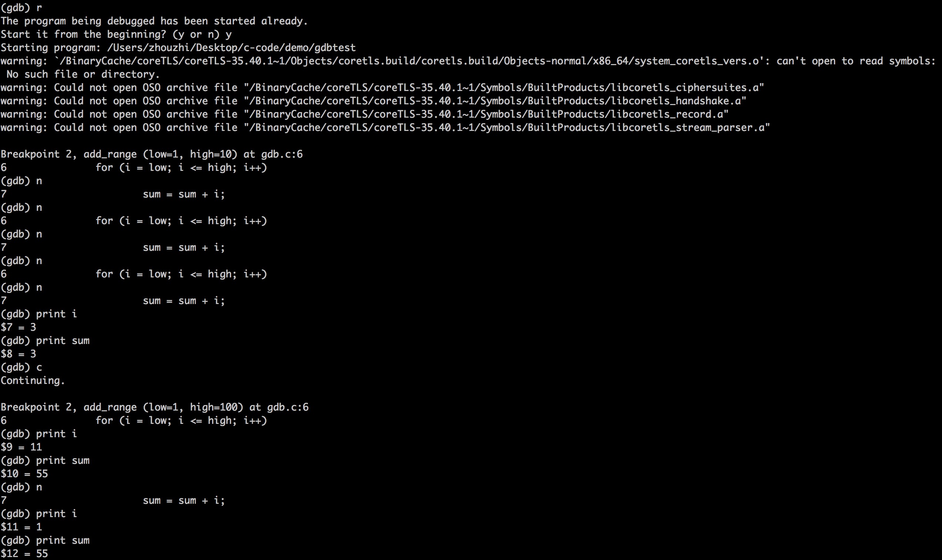The width and height of the screenshot is (942, 560).
Task: Click the Breakpoint 2 line with high=100
Action: tap(155, 407)
